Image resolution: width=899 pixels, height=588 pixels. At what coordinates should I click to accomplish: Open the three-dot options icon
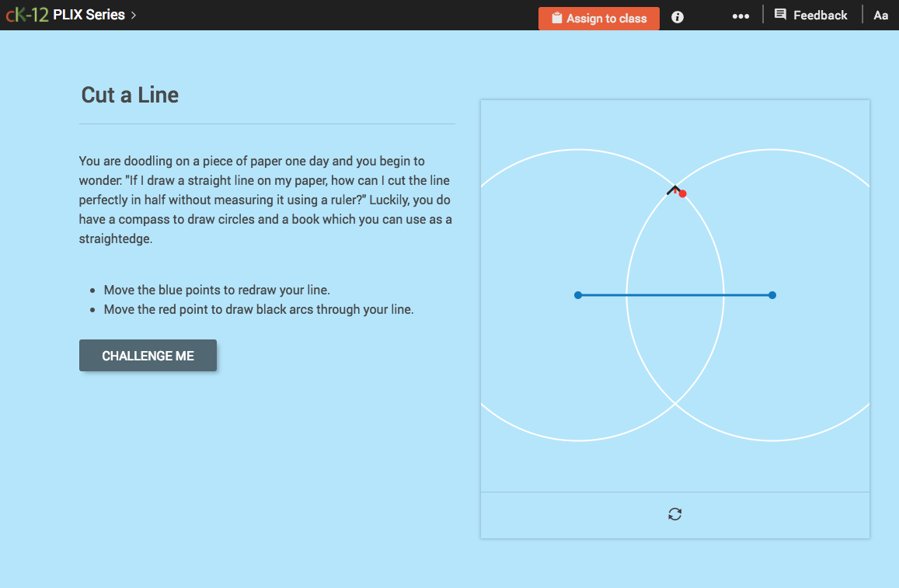point(740,15)
